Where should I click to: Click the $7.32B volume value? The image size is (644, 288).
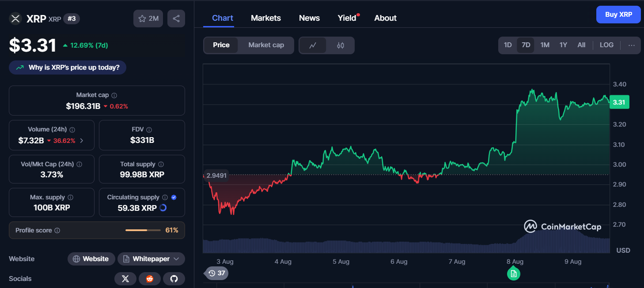click(x=31, y=141)
